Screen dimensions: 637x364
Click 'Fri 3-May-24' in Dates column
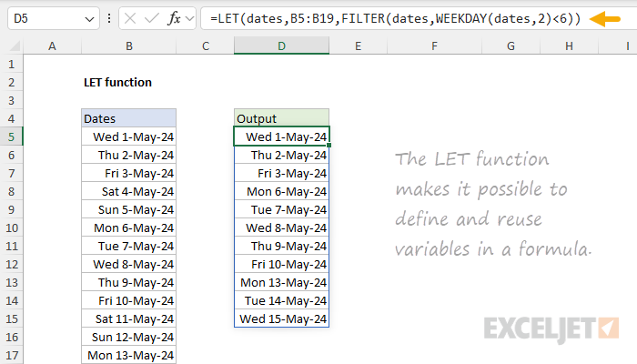coord(129,173)
